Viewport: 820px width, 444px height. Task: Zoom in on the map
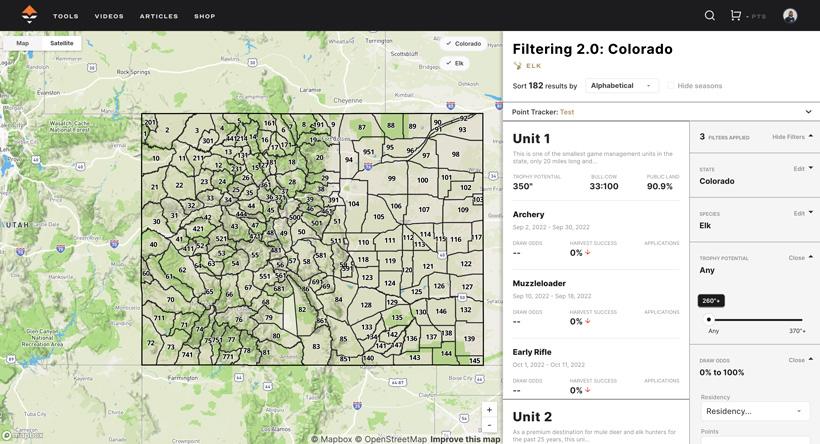point(489,409)
